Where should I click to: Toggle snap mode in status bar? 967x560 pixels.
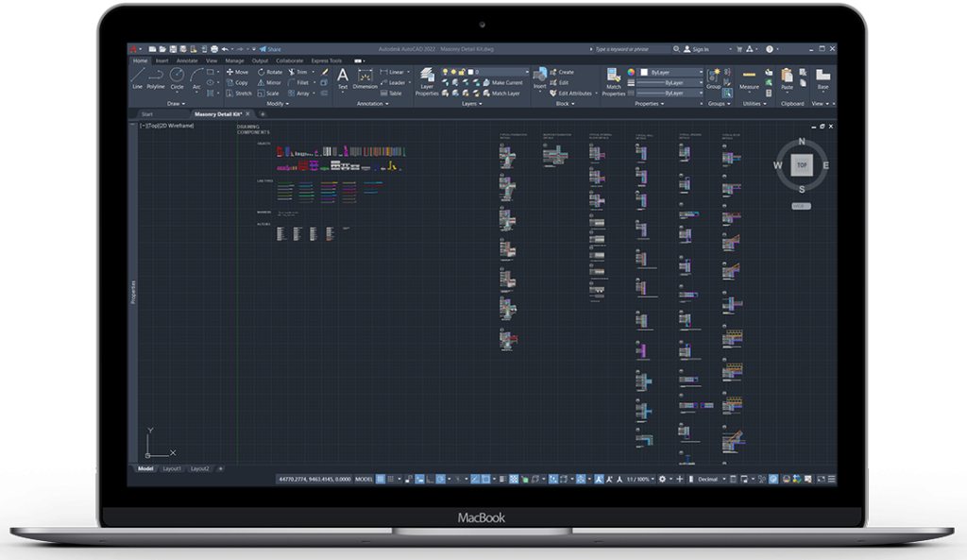tap(391, 479)
